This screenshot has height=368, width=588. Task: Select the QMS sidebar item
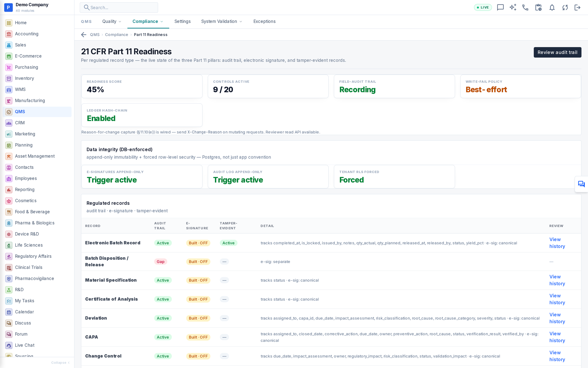click(37, 112)
